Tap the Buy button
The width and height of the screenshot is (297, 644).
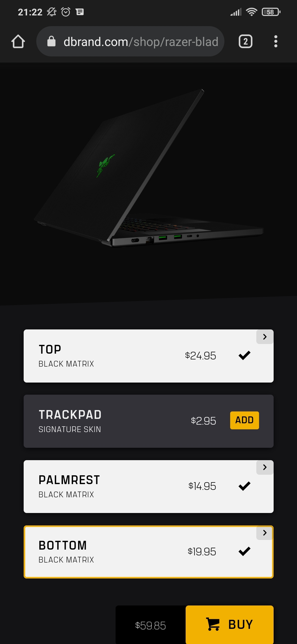click(x=230, y=624)
